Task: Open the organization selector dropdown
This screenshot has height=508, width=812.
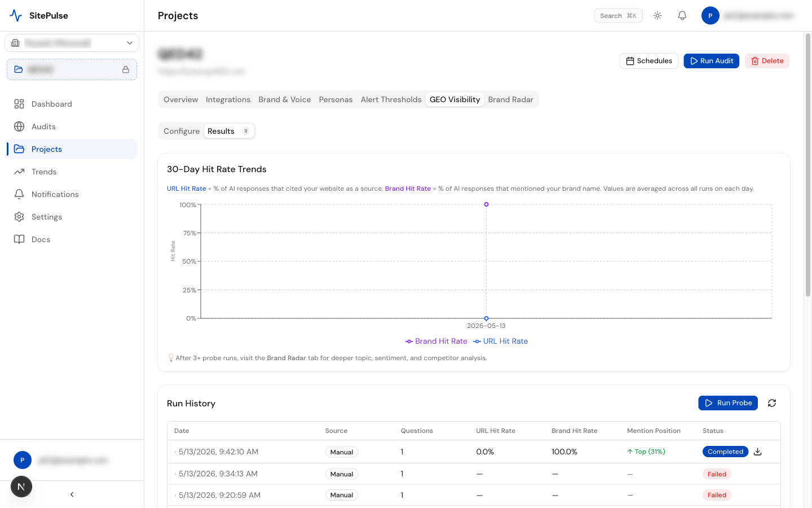Action: coord(72,43)
